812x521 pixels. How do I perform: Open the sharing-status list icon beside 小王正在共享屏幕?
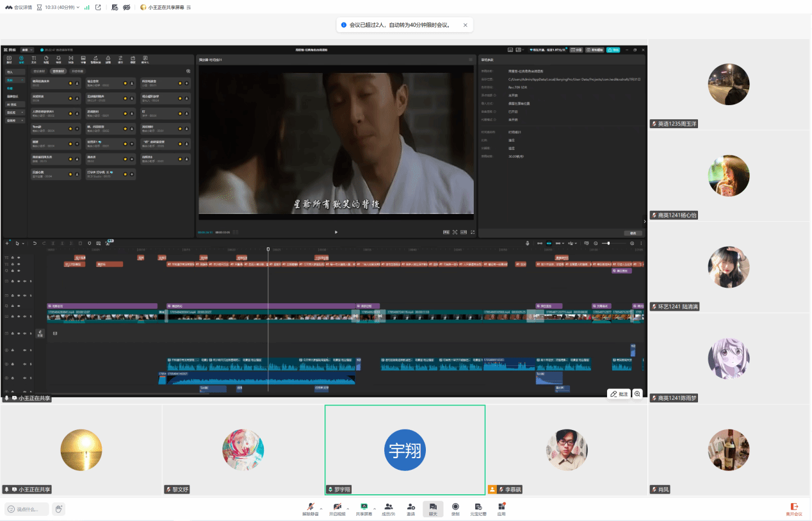tap(189, 8)
